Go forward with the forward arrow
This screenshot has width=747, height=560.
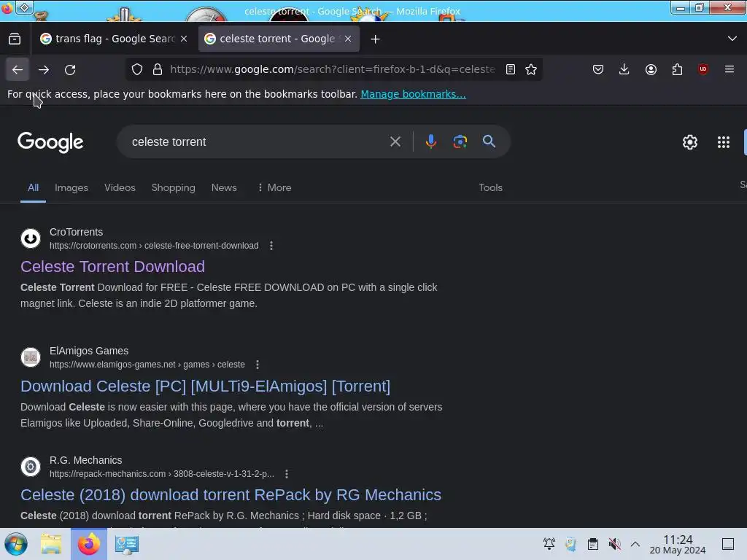[44, 69]
